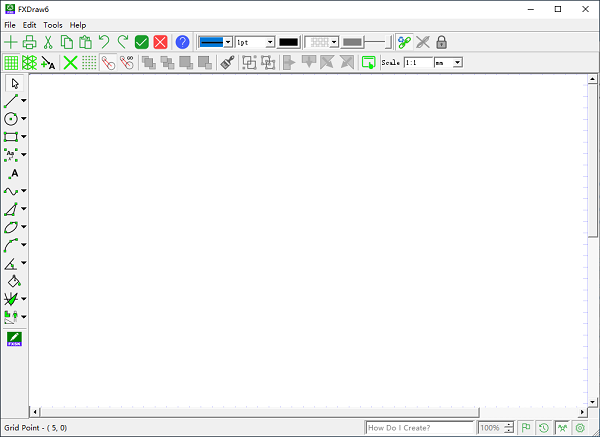Undo the last action
Screen dimensions: 600x437
tap(104, 42)
